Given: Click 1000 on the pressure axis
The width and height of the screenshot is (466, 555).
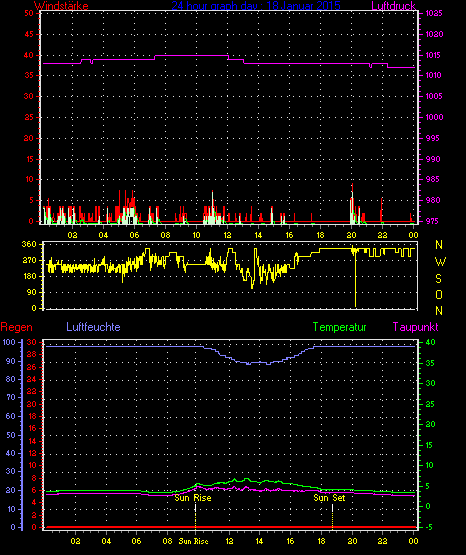Looking at the screenshot, I should tap(434, 117).
